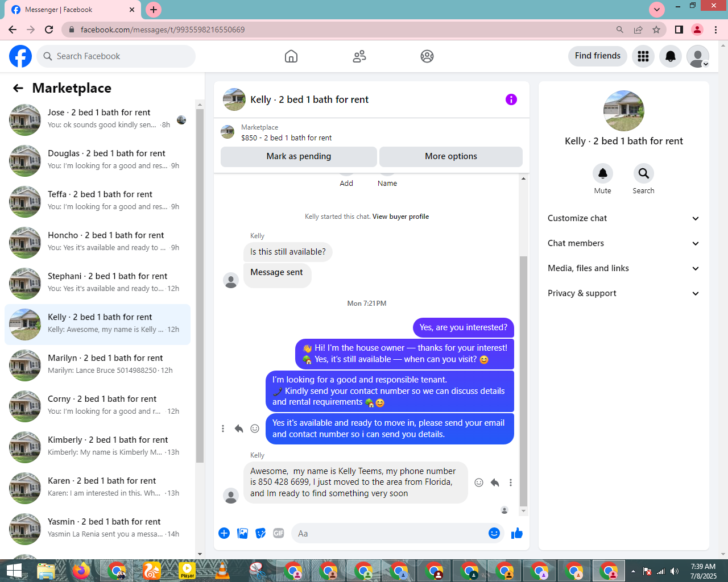
Task: Choose a sticker from the composer
Action: (x=260, y=533)
